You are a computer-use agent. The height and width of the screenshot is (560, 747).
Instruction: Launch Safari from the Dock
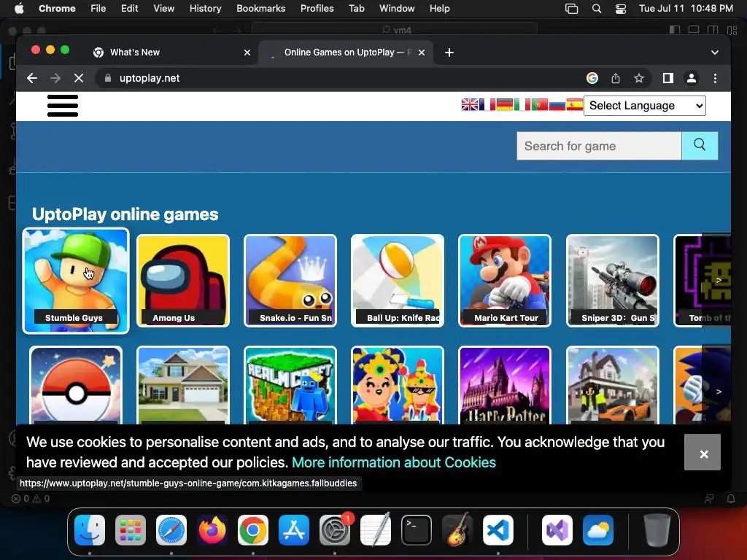click(171, 530)
